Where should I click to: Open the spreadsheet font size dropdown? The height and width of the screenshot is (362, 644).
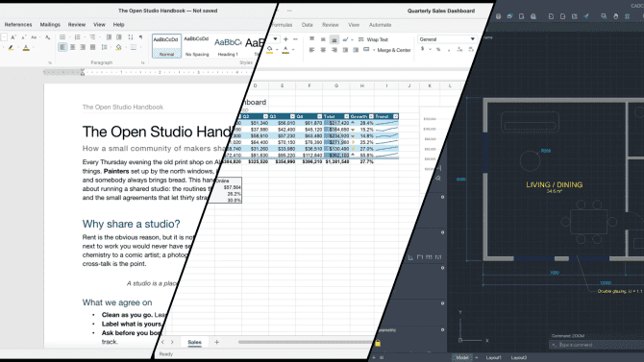275,39
